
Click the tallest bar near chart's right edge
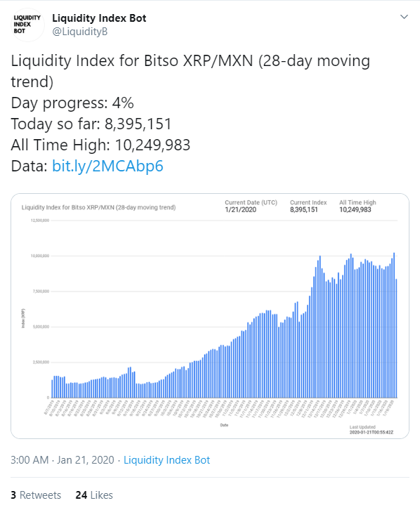[394, 325]
